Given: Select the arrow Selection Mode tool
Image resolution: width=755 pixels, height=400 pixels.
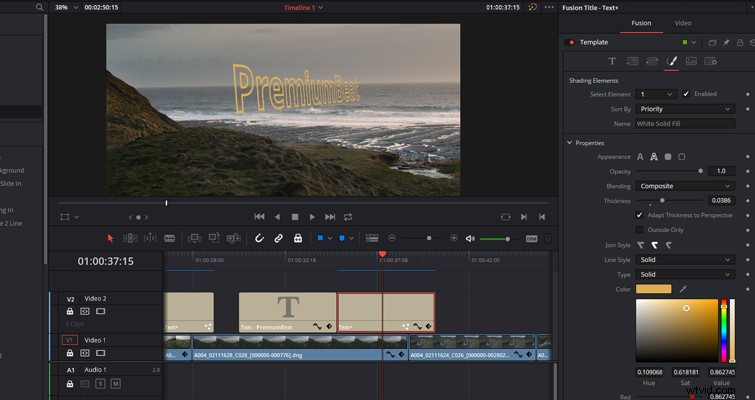Looking at the screenshot, I should pyautogui.click(x=110, y=238).
